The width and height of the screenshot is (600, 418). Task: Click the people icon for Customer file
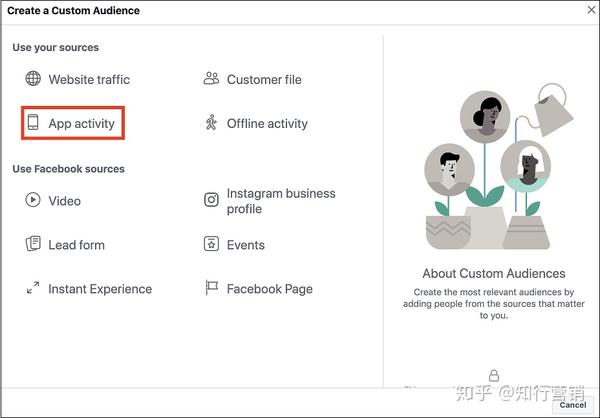[211, 78]
